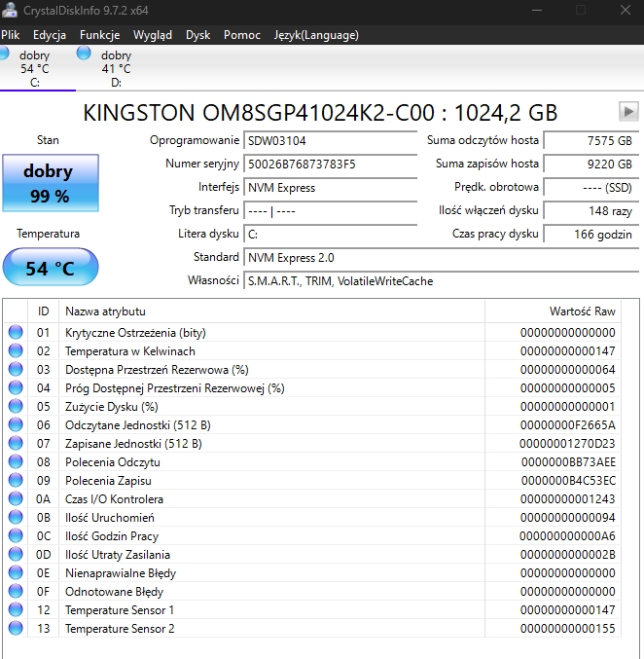Image resolution: width=644 pixels, height=659 pixels.
Task: Open the Funkcje menu
Action: click(99, 35)
